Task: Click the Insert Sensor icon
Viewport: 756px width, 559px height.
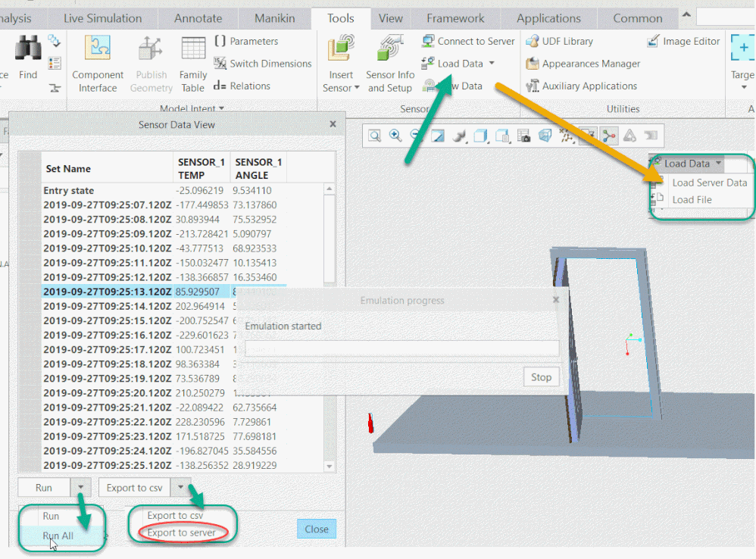Action: click(341, 48)
